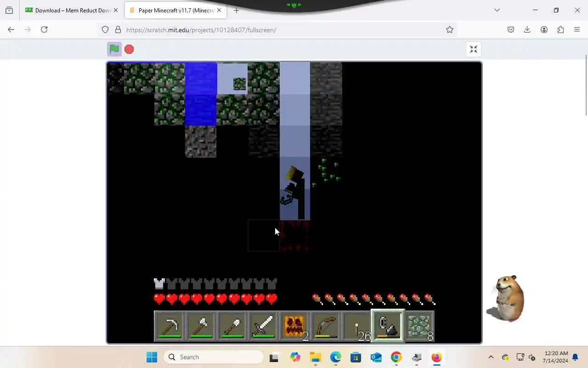The width and height of the screenshot is (588, 368).
Task: Open Microsoft Store from the taskbar
Action: tap(356, 357)
